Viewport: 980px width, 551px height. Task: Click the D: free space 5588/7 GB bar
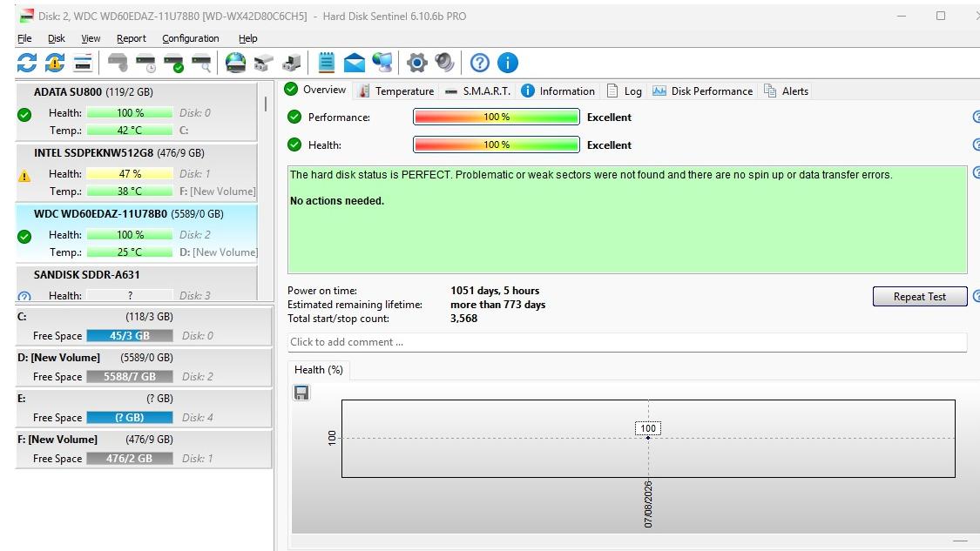click(x=130, y=377)
